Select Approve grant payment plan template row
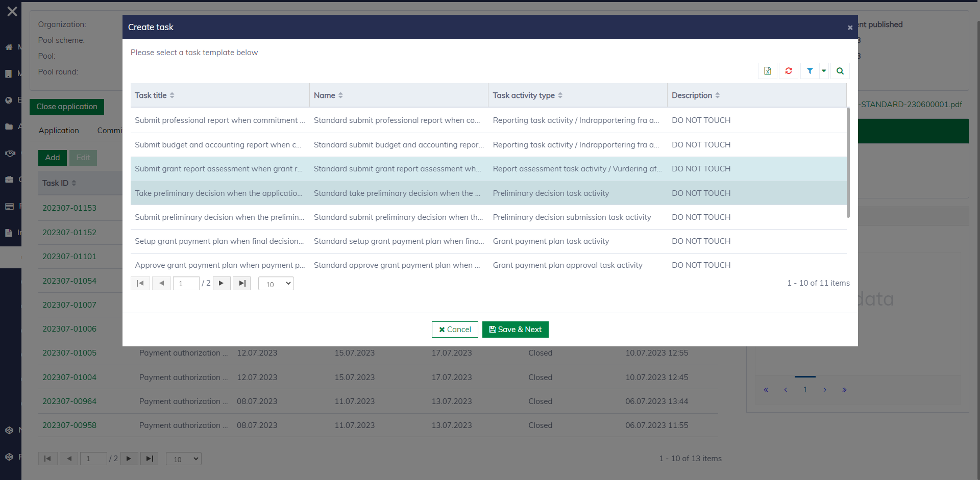980x480 pixels. coord(219,265)
